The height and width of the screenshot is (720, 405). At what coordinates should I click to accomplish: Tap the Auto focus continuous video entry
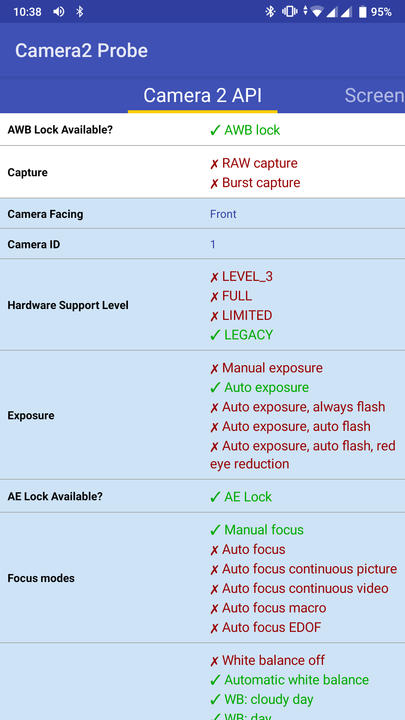pyautogui.click(x=305, y=588)
